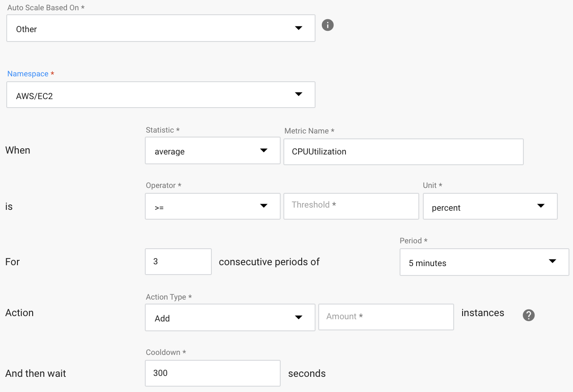The image size is (573, 392).
Task: Expand the Namespace dropdown showing AWS/EC2
Action: point(160,95)
